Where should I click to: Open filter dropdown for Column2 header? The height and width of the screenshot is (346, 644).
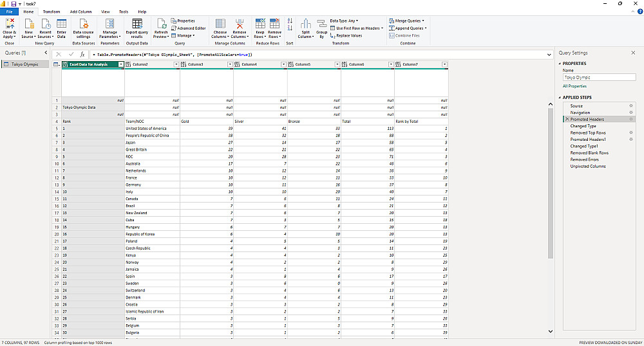pos(176,64)
